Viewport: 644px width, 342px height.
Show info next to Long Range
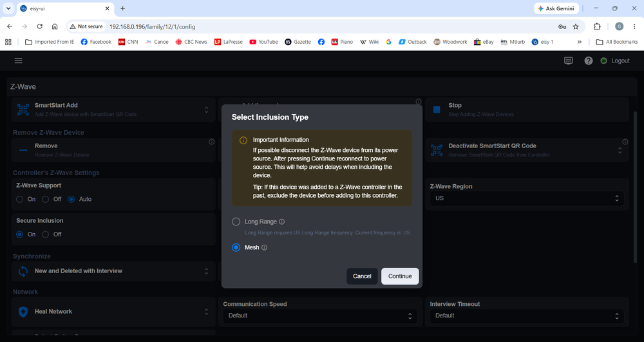click(x=282, y=222)
